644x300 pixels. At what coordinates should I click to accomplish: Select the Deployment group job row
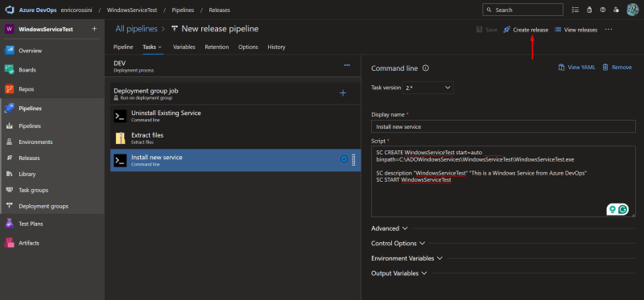click(x=235, y=93)
